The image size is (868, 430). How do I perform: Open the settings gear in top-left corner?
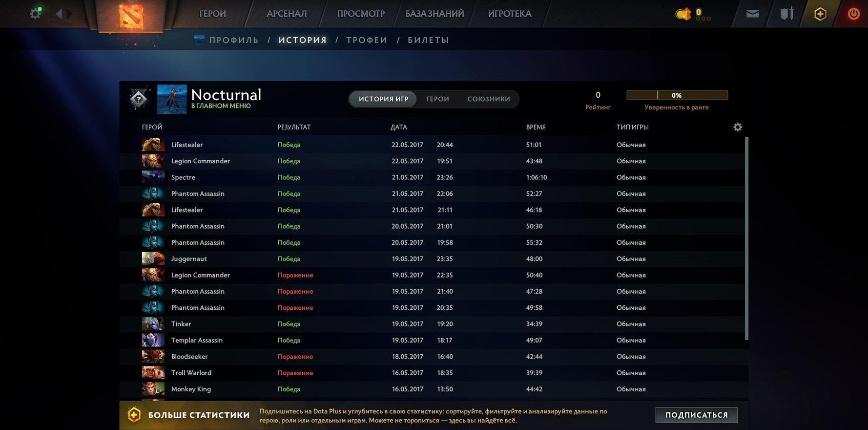(35, 14)
